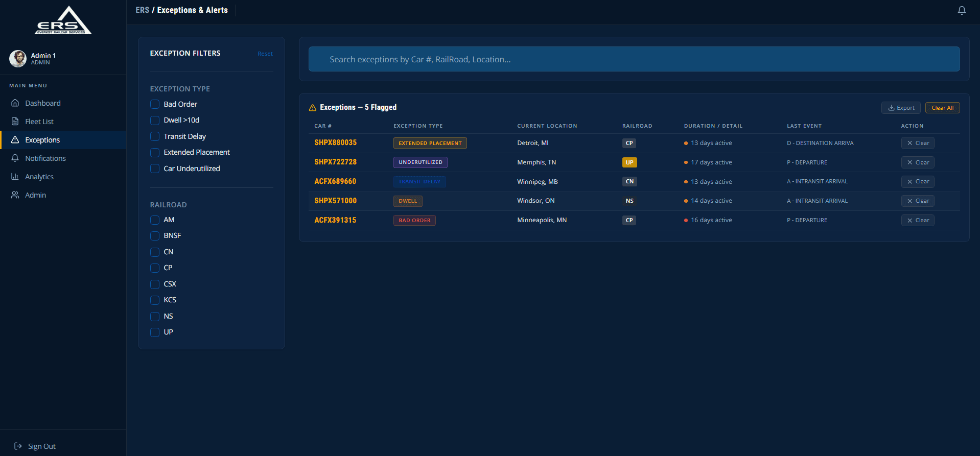Check the KCS railroad option
Image resolution: width=980 pixels, height=456 pixels.
point(155,300)
